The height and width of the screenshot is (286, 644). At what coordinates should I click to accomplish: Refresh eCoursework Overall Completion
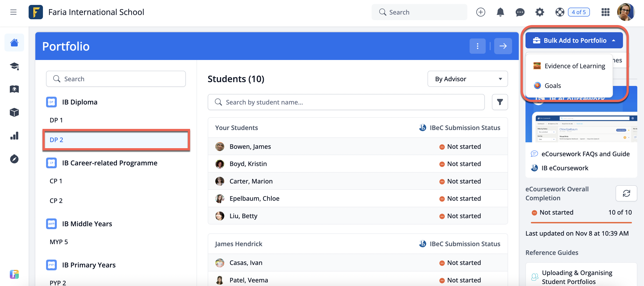pos(626,193)
